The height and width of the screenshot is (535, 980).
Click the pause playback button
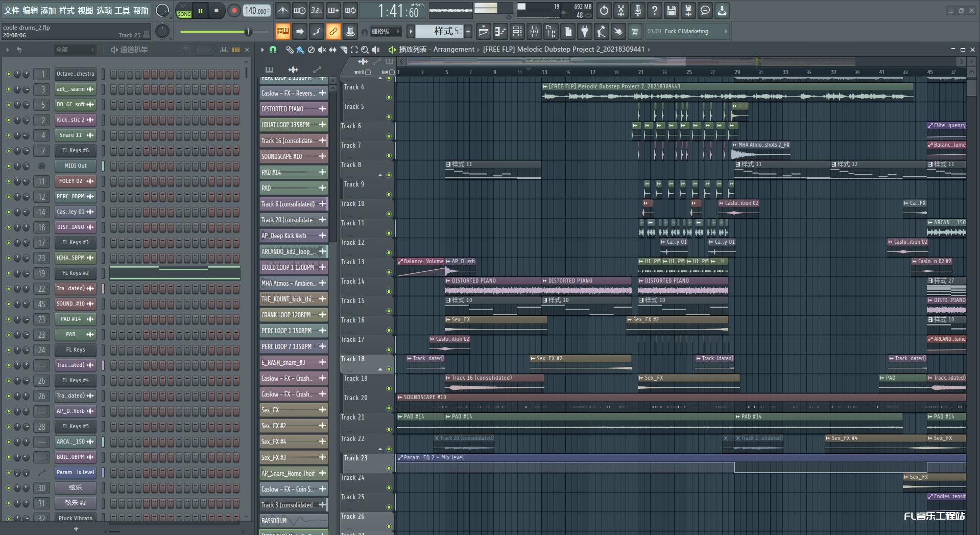[201, 11]
